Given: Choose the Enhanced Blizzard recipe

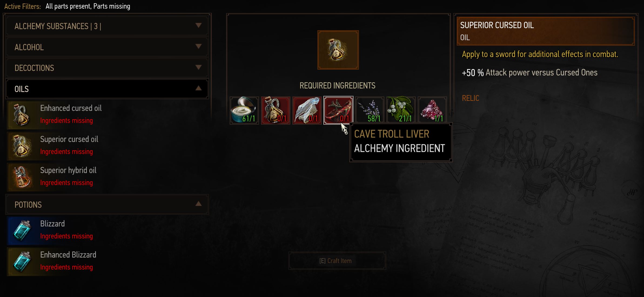Looking at the screenshot, I should tap(108, 261).
